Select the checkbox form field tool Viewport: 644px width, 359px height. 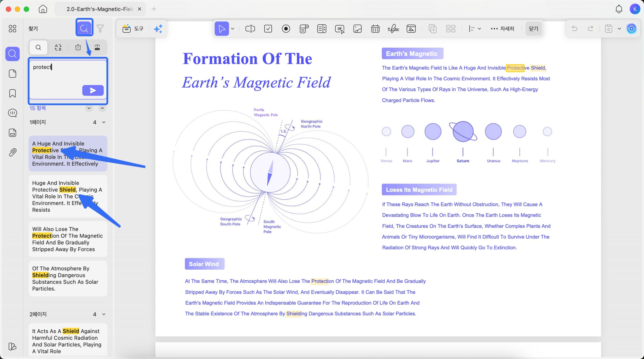(x=268, y=29)
